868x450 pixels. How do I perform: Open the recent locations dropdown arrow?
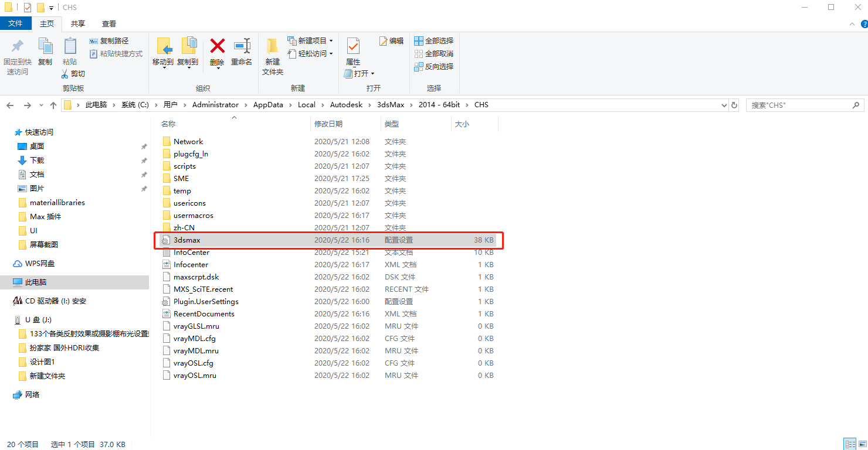click(x=41, y=105)
